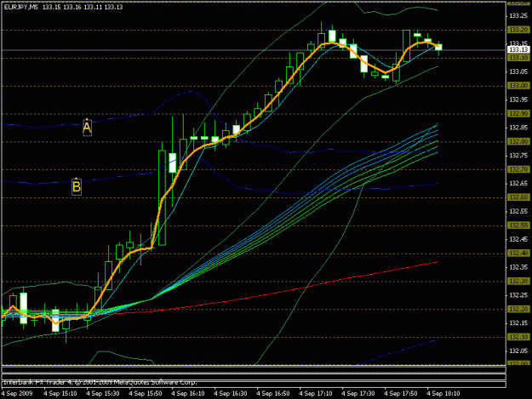Click the highlighted 133.00 price level label
This screenshot has width=532, height=399.
pyautogui.click(x=518, y=86)
